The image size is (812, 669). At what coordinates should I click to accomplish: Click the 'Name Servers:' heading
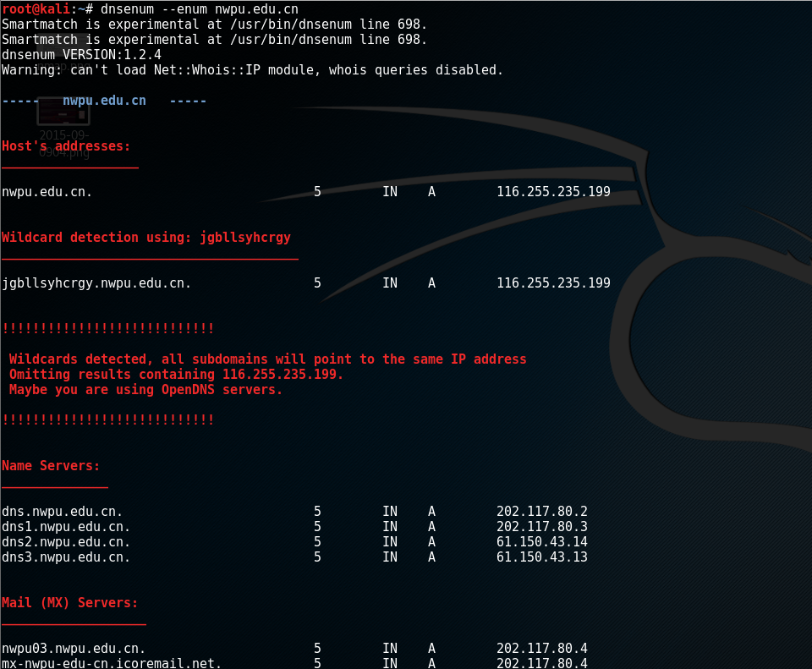point(51,466)
